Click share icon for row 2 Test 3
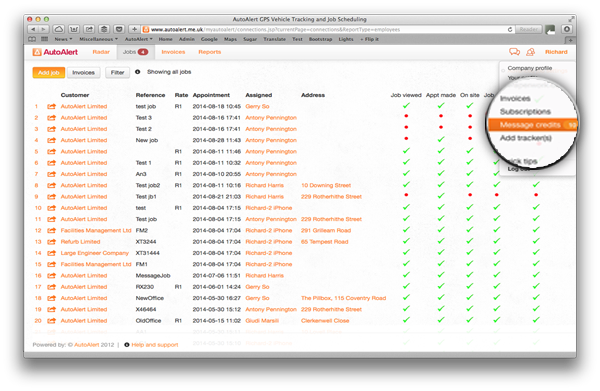The height and width of the screenshot is (391, 600). (51, 118)
